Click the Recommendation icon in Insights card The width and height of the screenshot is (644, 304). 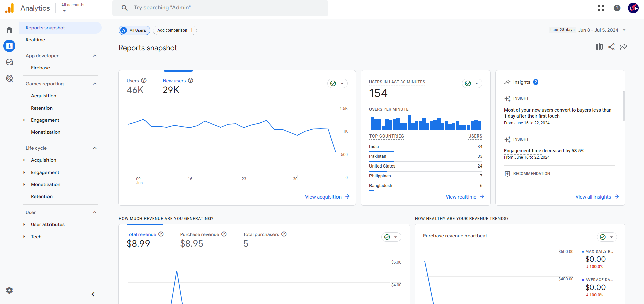(x=507, y=174)
